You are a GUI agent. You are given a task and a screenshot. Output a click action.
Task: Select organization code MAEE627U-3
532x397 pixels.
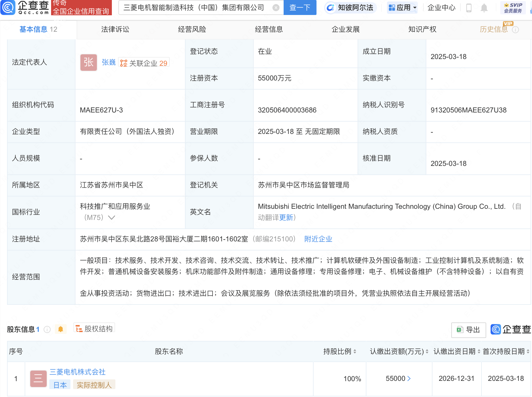click(101, 110)
